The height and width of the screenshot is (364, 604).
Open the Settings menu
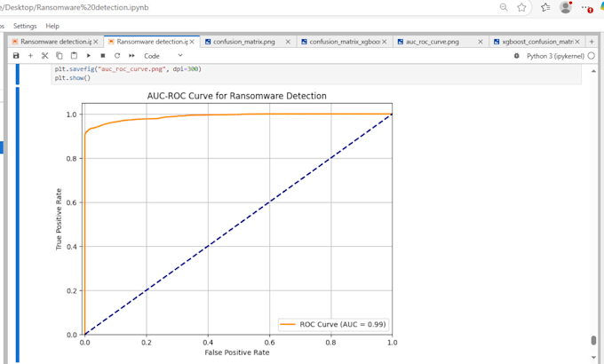[25, 27]
